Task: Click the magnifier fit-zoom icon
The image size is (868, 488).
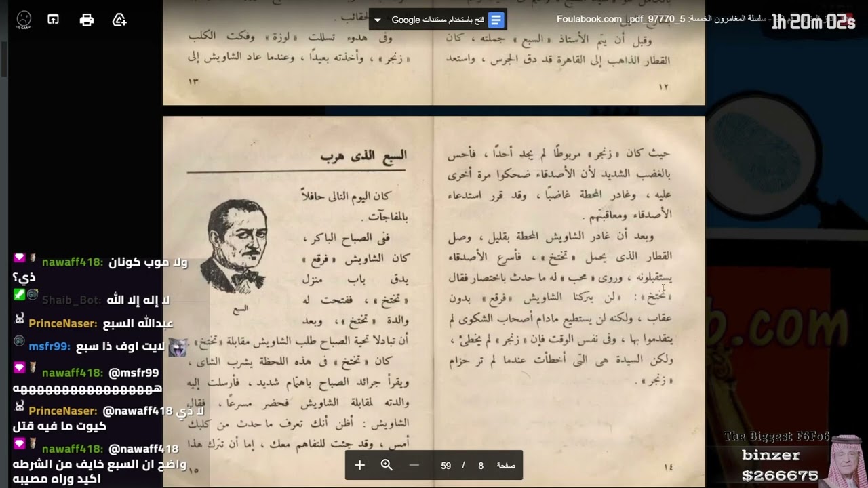Action: tap(387, 465)
